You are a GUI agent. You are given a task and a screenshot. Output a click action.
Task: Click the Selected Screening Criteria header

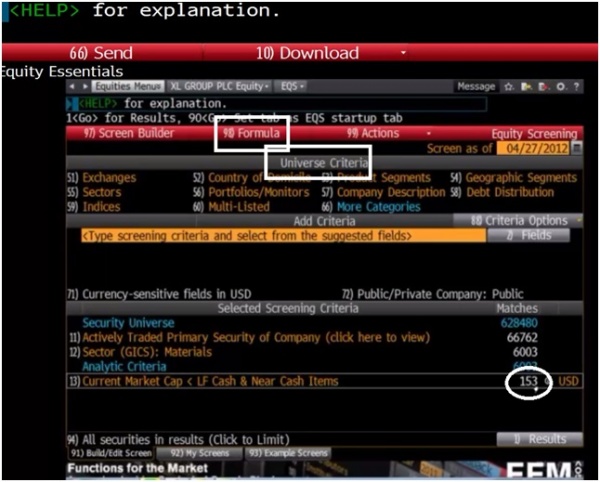pyautogui.click(x=288, y=308)
